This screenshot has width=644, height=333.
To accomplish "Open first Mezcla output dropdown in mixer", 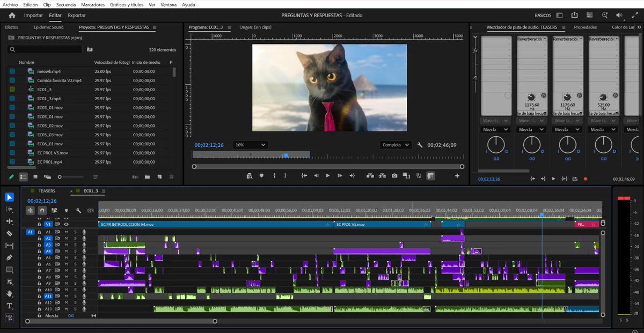I will tap(496, 129).
